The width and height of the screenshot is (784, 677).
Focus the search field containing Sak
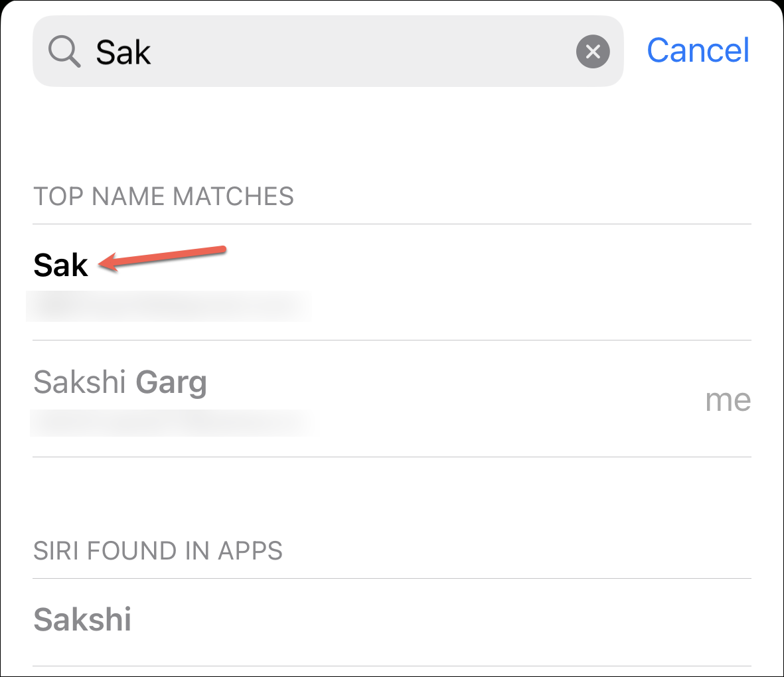328,52
